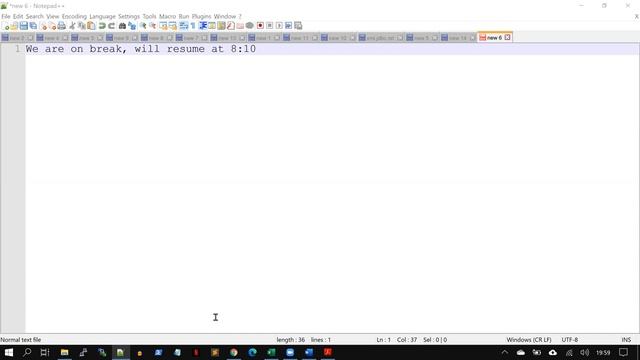The width and height of the screenshot is (640, 360).
Task: Close the new 14 tab
Action: pos(473,38)
